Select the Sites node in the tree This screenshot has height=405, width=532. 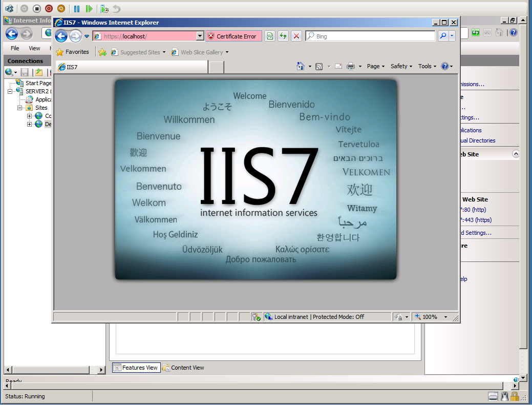41,108
